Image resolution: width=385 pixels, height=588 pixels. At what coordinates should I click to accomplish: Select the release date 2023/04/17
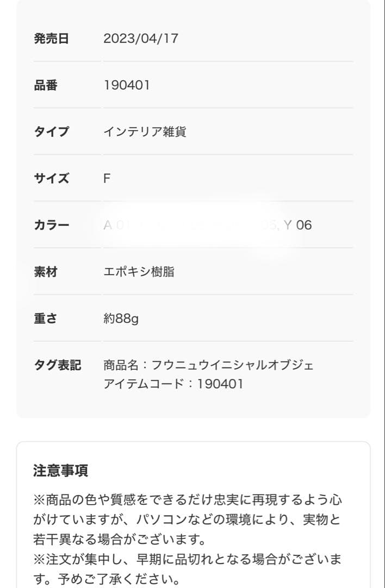click(x=140, y=39)
